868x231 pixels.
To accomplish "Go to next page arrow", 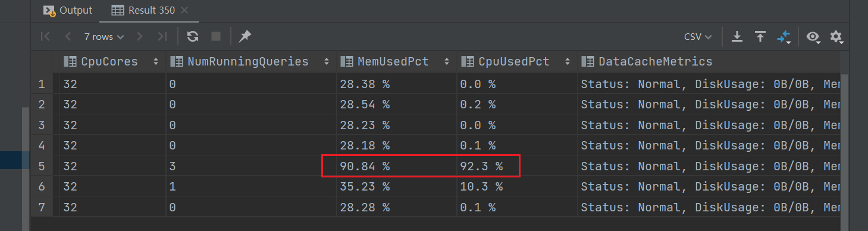I will 140,37.
